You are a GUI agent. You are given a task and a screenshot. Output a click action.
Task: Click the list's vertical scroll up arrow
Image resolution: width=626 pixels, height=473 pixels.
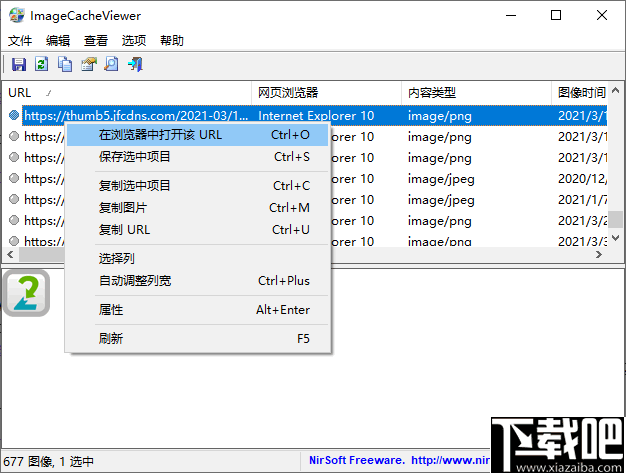(616, 91)
